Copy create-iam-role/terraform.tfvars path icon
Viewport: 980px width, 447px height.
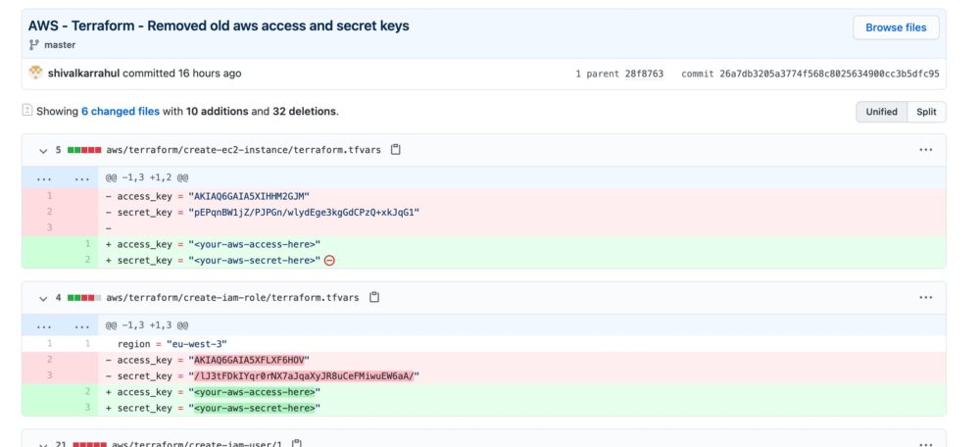pyautogui.click(x=373, y=297)
